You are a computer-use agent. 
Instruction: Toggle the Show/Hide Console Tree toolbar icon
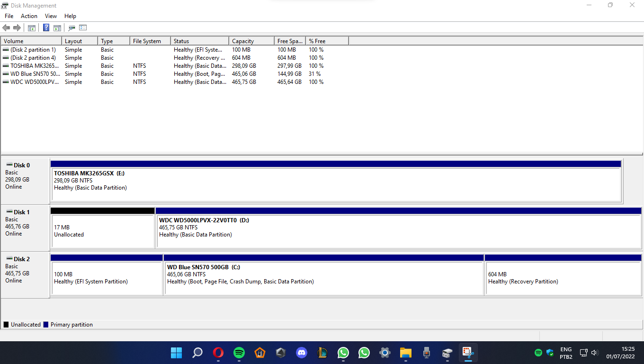click(x=32, y=28)
